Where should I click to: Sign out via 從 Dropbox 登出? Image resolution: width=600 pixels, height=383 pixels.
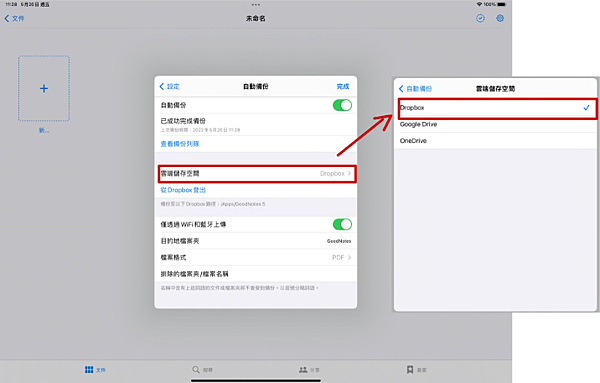pyautogui.click(x=183, y=190)
